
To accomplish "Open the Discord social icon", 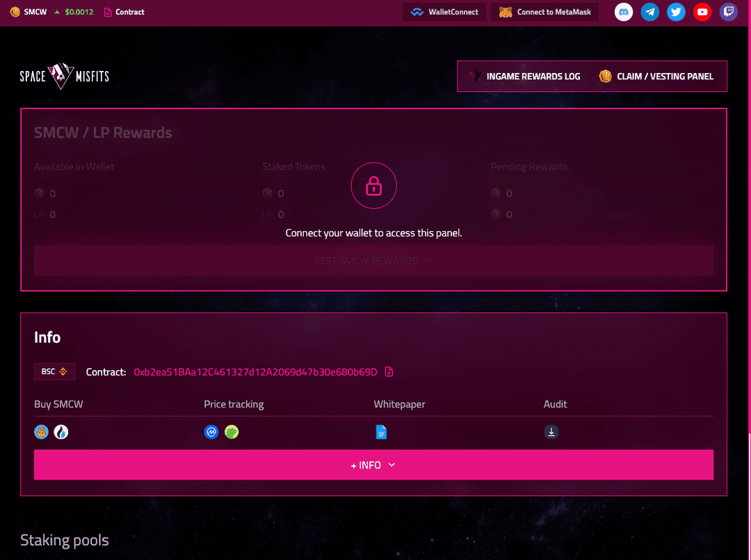I will (x=624, y=12).
